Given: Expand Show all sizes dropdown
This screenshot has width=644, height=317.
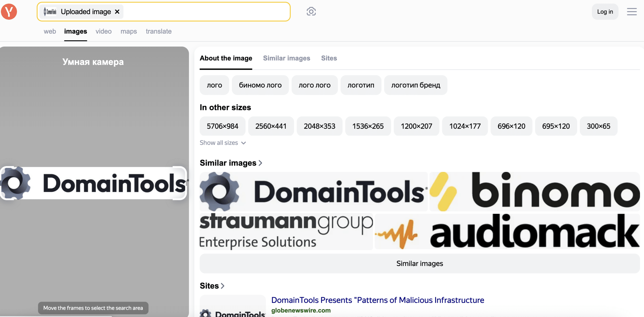Looking at the screenshot, I should coord(222,143).
